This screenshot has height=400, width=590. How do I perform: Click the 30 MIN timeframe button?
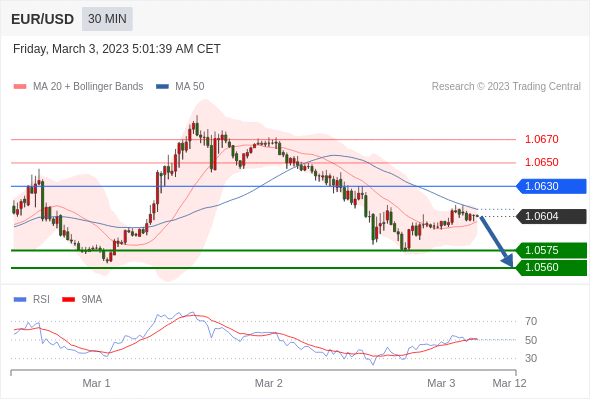[x=107, y=19]
